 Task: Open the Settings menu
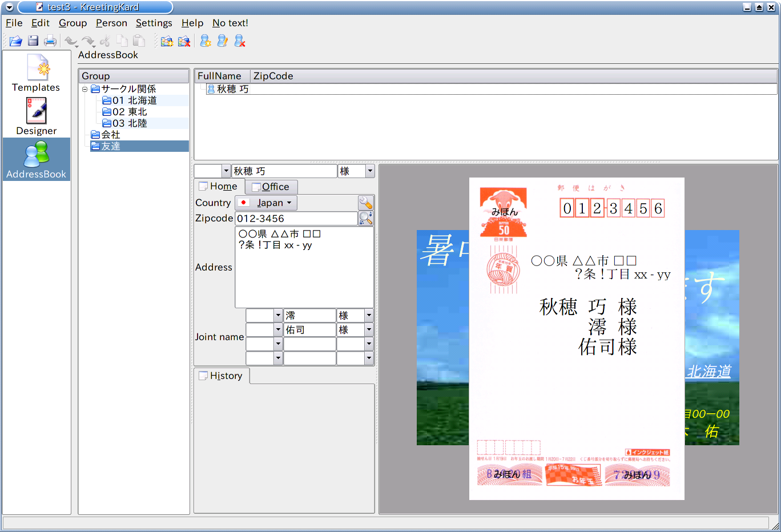(x=154, y=23)
